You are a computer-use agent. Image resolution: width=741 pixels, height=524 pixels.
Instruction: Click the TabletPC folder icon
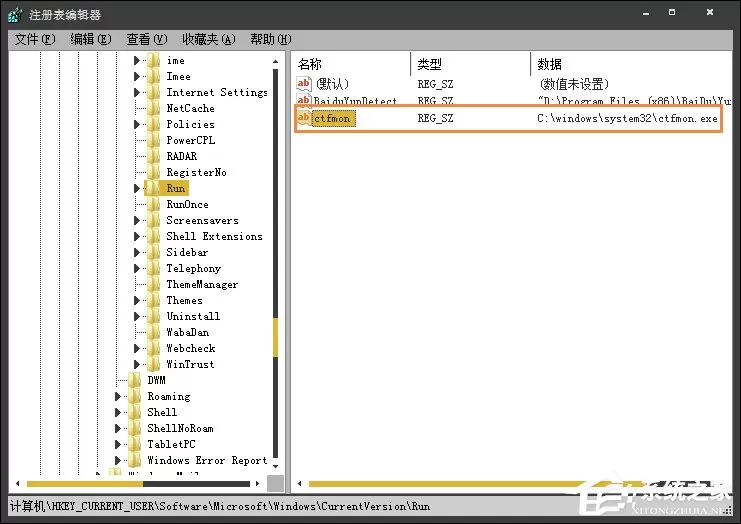[x=135, y=444]
